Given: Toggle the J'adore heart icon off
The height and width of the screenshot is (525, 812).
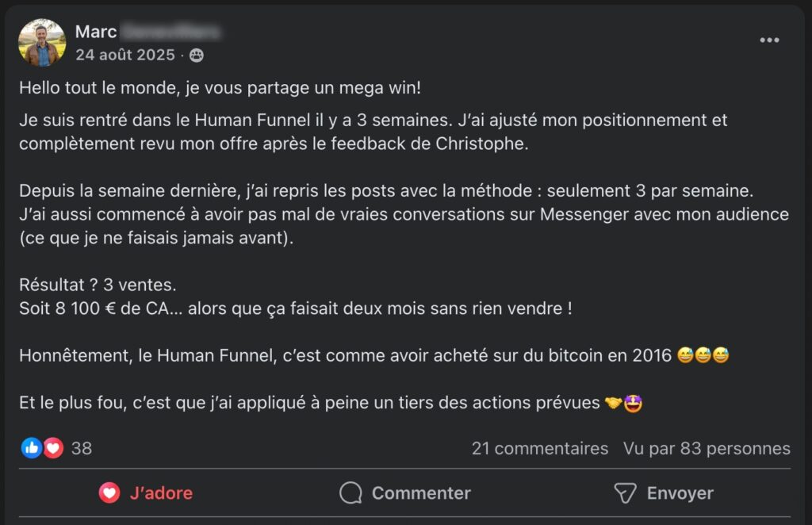Looking at the screenshot, I should (x=109, y=493).
